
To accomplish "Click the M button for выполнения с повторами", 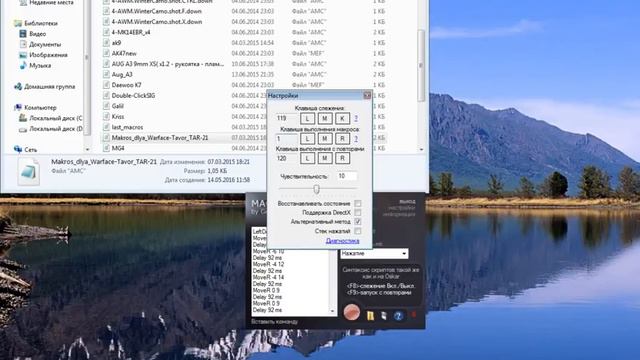I will pyautogui.click(x=325, y=158).
